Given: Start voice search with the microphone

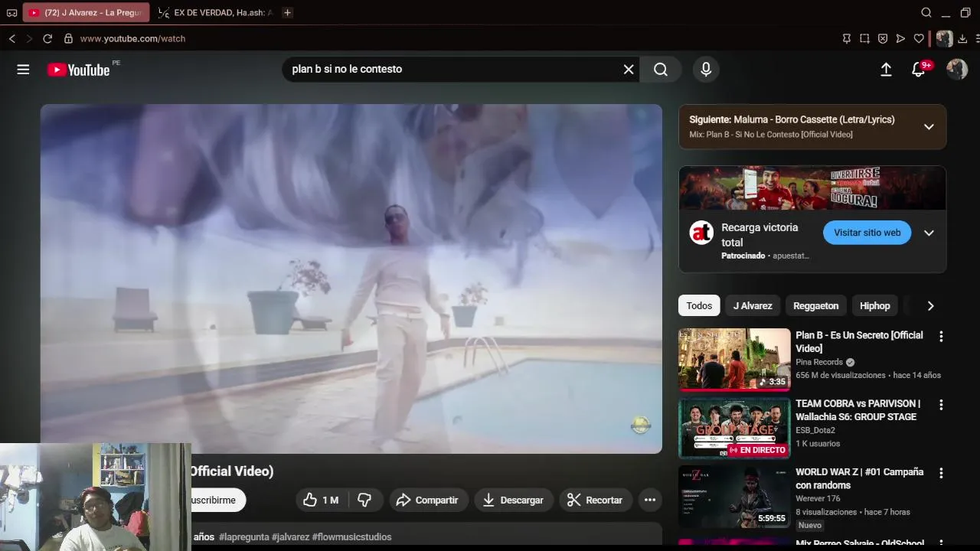Looking at the screenshot, I should tap(706, 70).
